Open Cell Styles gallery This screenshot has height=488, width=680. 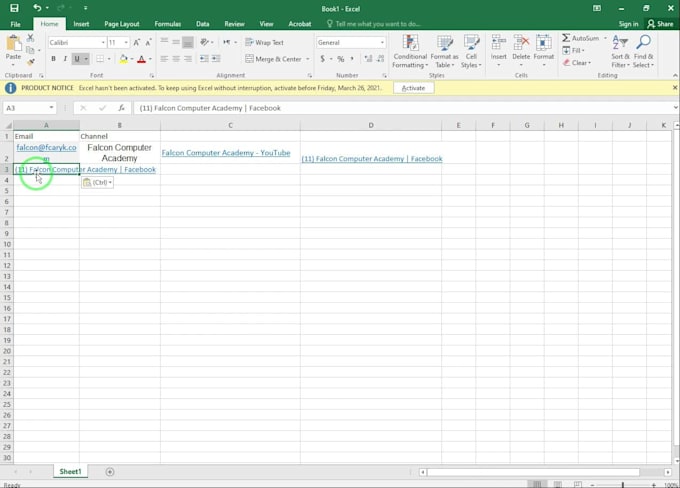[x=471, y=52]
